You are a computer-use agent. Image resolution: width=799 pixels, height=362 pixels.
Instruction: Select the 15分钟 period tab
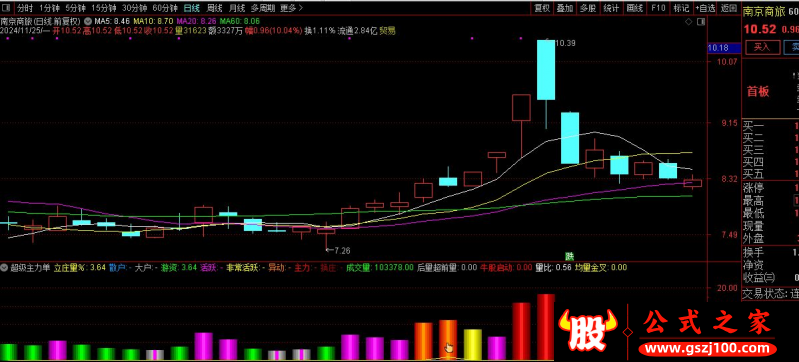point(104,8)
